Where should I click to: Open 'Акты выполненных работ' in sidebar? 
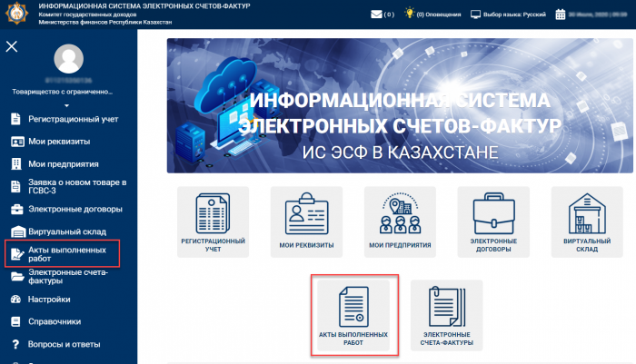(62, 253)
